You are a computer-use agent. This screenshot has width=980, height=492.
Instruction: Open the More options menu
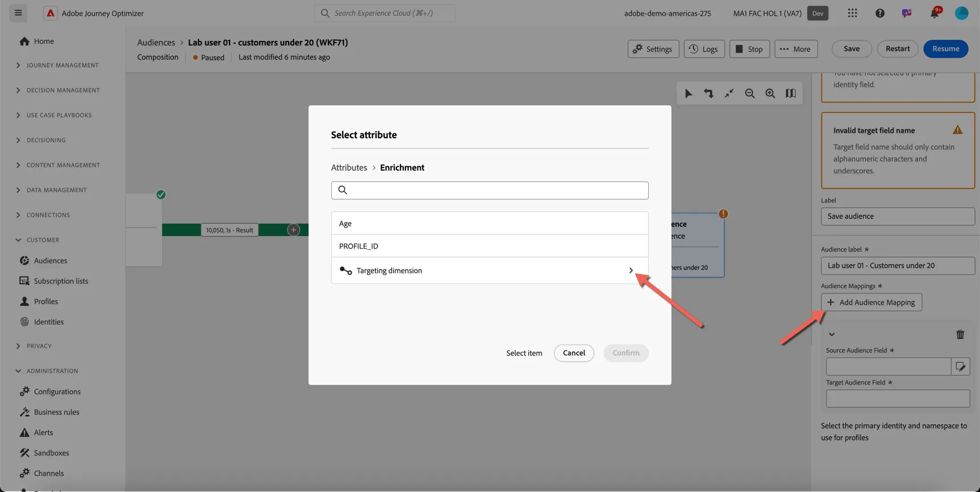coord(796,49)
